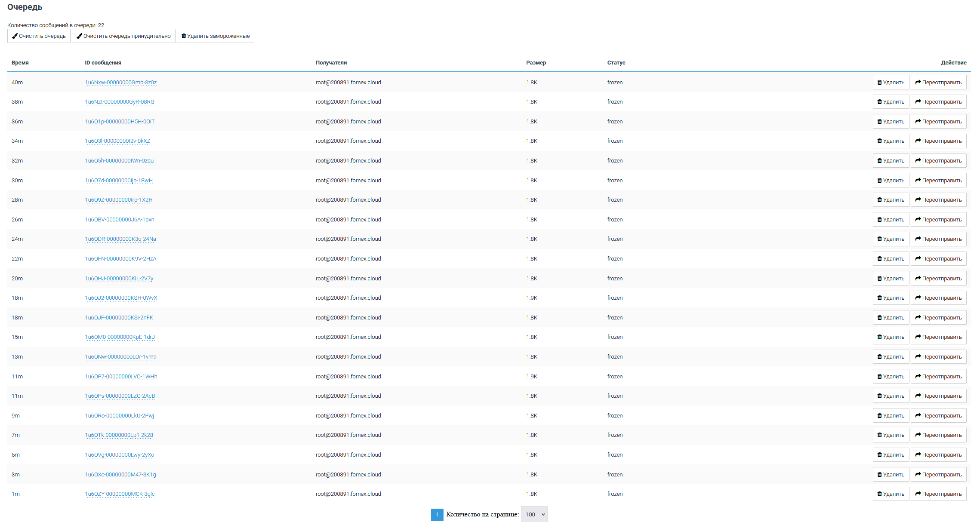Viewport: 980px width, 522px height.
Task: Click Очистить очередь принудительно button
Action: [123, 36]
